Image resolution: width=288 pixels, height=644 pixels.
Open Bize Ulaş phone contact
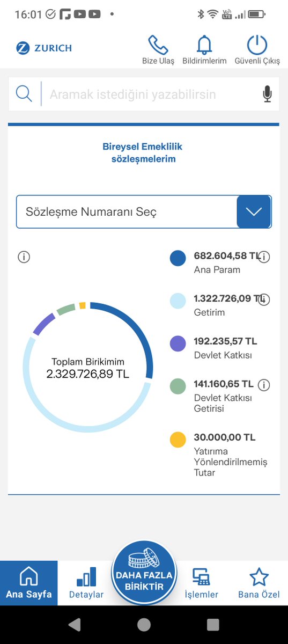[x=158, y=50]
